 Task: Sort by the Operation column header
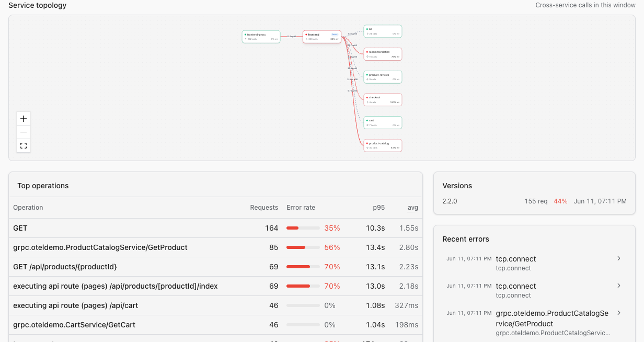[28, 208]
